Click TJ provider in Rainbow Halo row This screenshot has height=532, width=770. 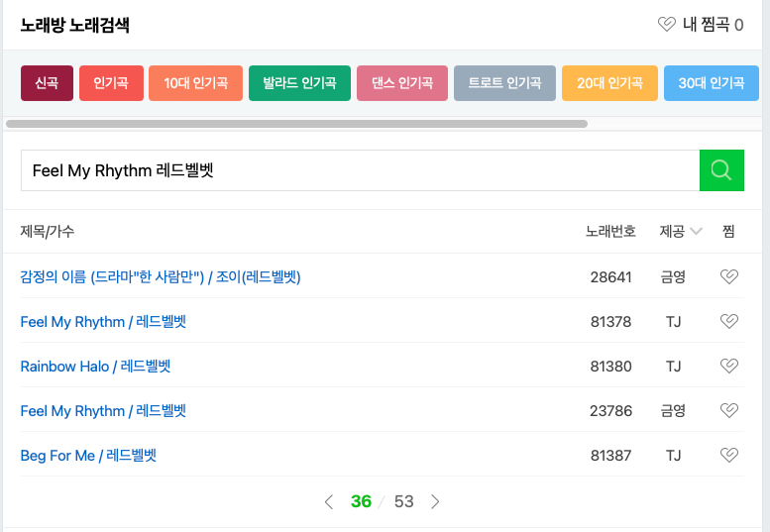[673, 367]
